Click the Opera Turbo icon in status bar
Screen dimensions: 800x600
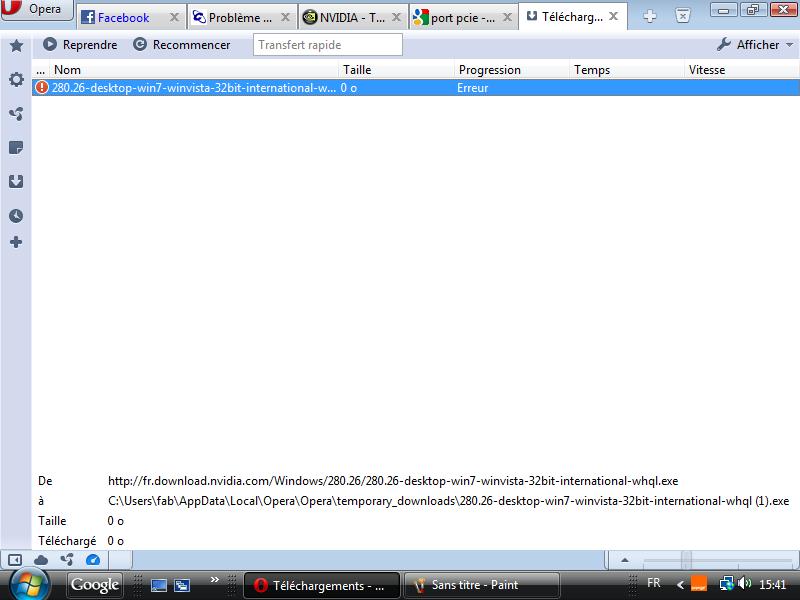click(93, 560)
